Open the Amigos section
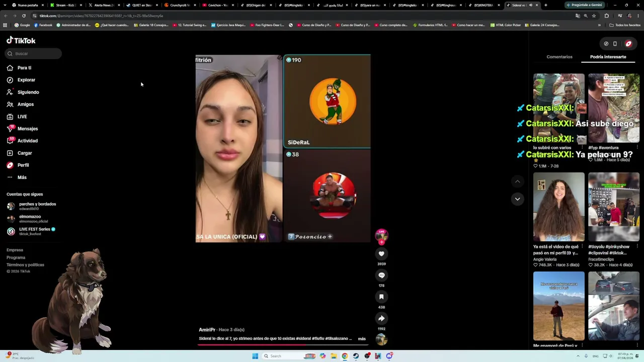Screen dimensions: 644x362 pyautogui.click(x=20, y=105)
